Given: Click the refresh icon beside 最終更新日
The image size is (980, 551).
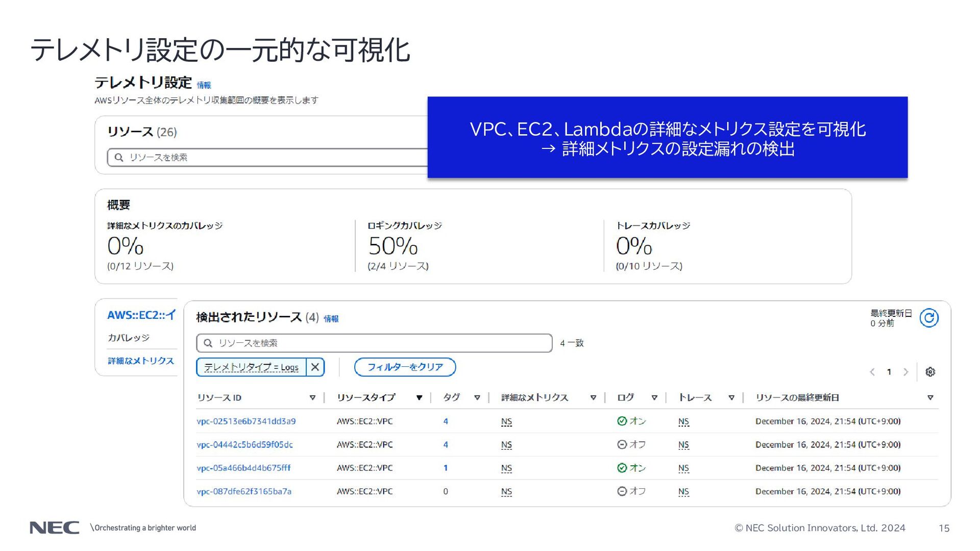Looking at the screenshot, I should 929,318.
